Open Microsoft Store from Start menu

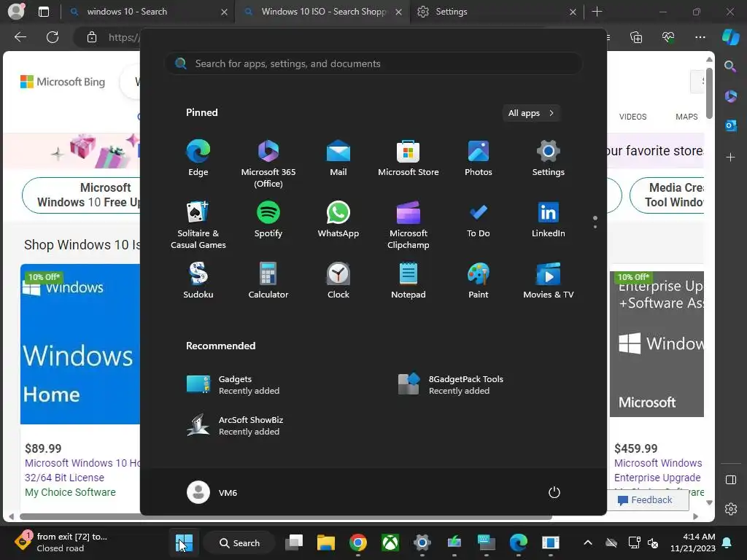coord(409,158)
